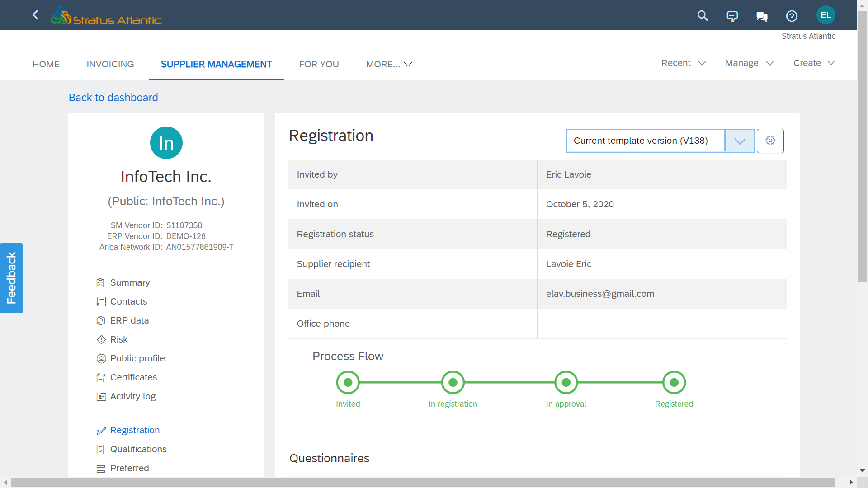
Task: Click Back to dashboard link
Action: (x=113, y=97)
